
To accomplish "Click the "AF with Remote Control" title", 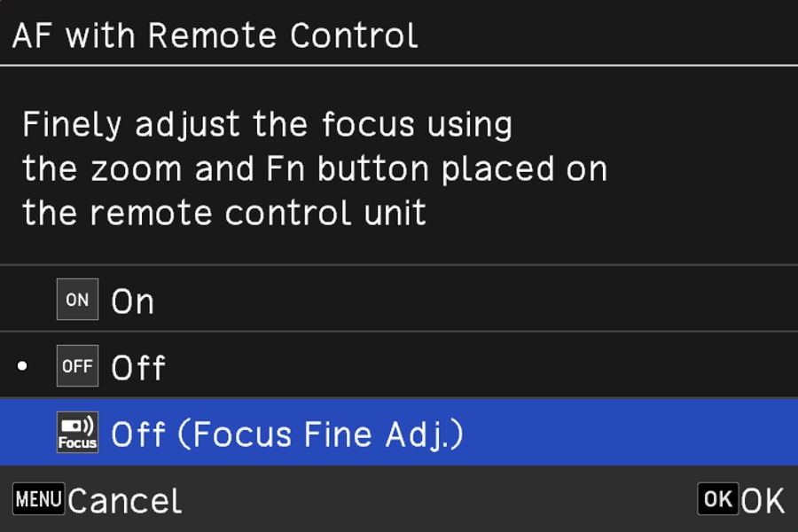I will tap(215, 36).
